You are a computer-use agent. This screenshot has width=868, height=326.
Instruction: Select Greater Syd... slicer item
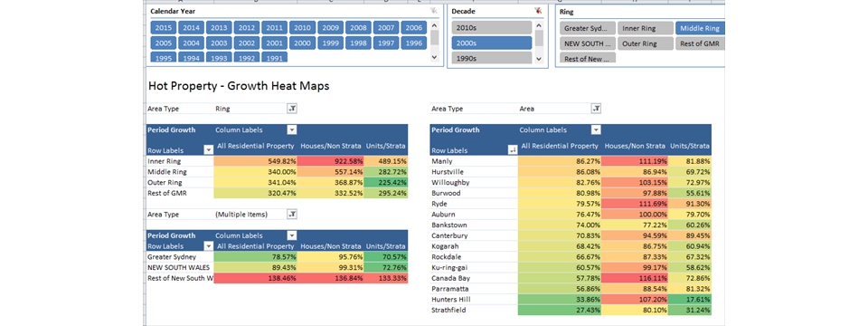(588, 28)
